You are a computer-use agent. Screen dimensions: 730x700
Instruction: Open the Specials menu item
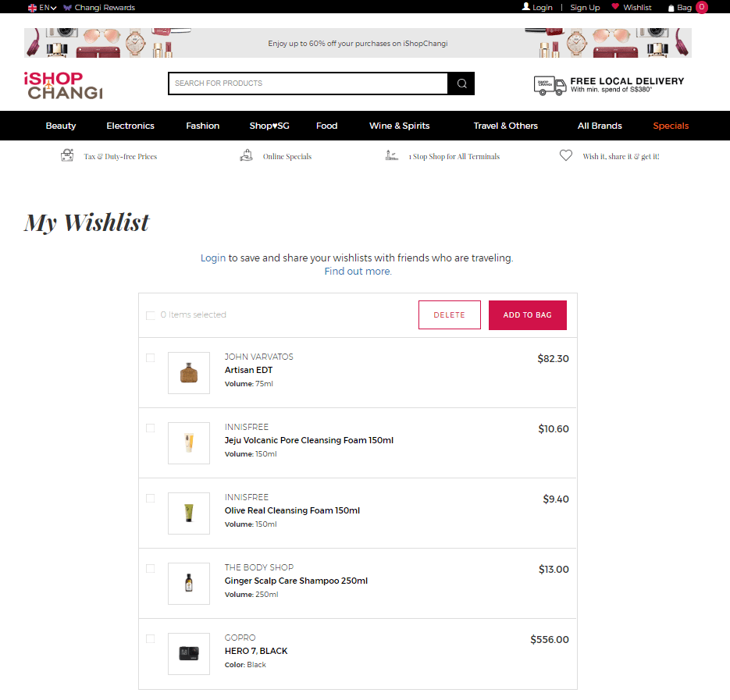[671, 126]
